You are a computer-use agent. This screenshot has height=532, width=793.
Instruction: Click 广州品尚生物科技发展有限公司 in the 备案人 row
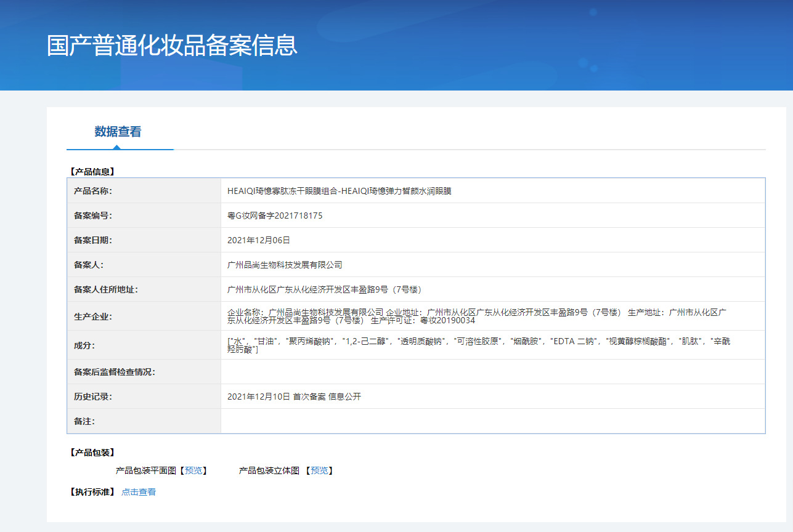[x=284, y=265]
